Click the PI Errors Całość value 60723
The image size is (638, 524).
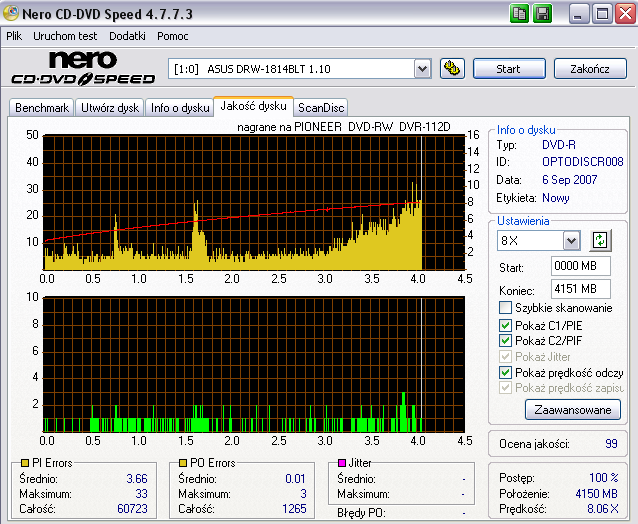pos(132,509)
